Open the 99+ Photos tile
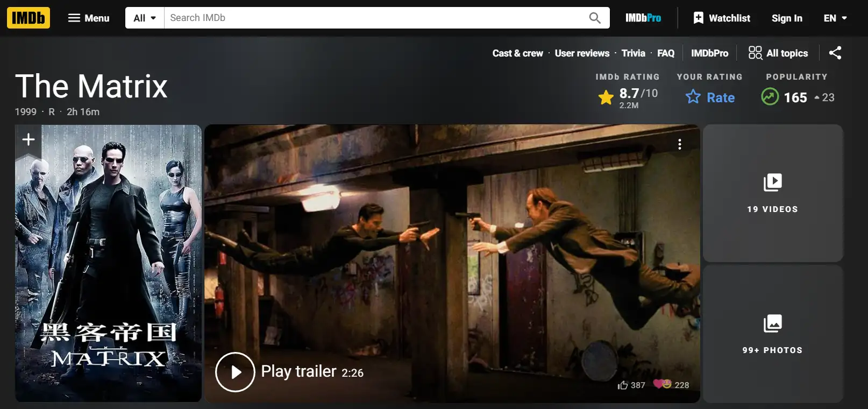The height and width of the screenshot is (409, 868). tap(773, 334)
